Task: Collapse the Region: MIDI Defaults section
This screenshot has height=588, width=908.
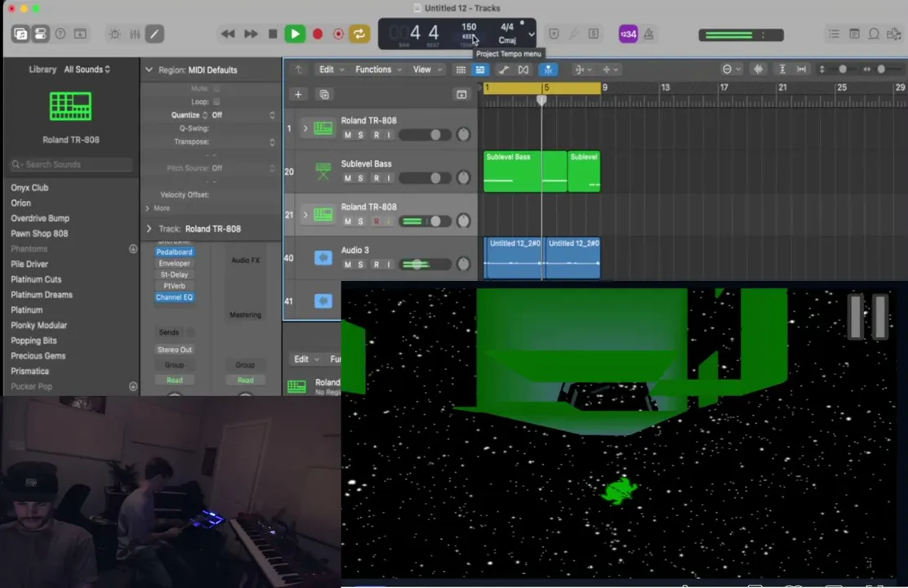Action: coord(149,69)
